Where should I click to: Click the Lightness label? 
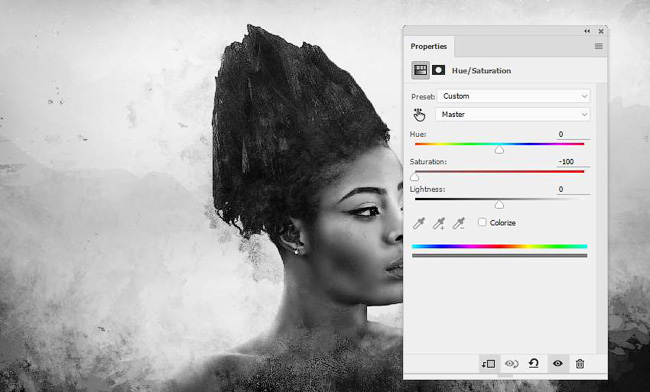427,189
